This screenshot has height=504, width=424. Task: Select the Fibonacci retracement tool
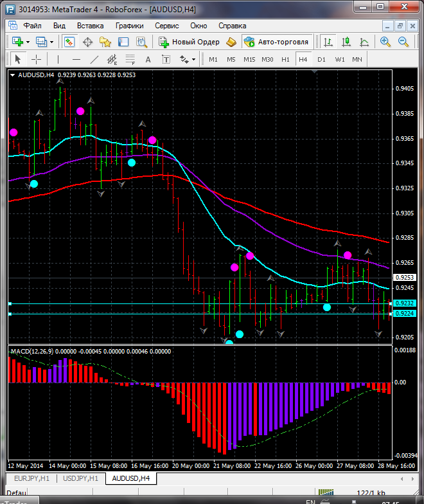[x=130, y=59]
